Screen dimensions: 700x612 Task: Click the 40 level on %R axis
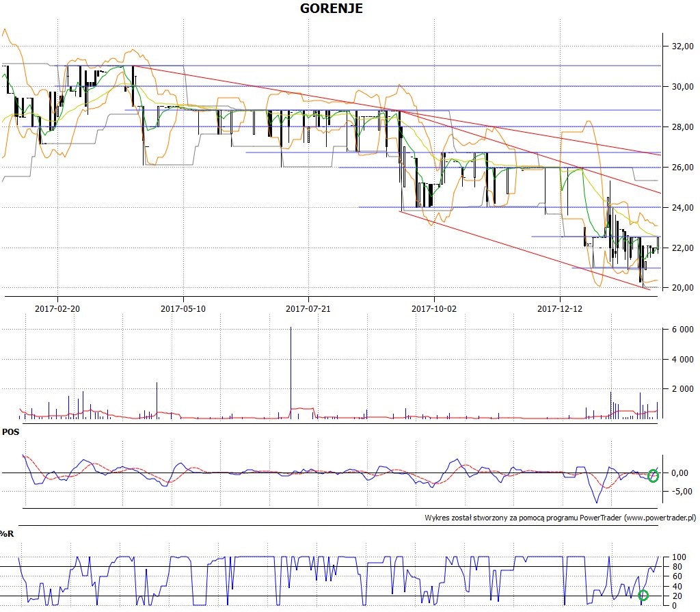point(677,587)
